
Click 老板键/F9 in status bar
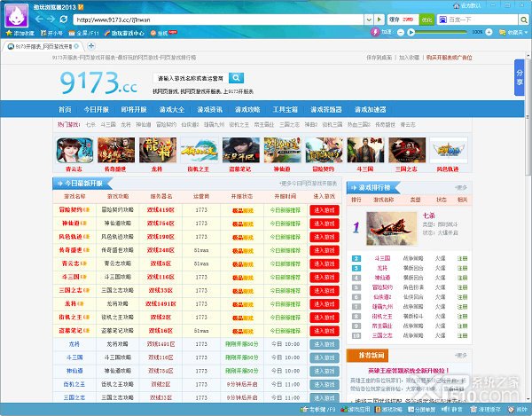pos(318,410)
